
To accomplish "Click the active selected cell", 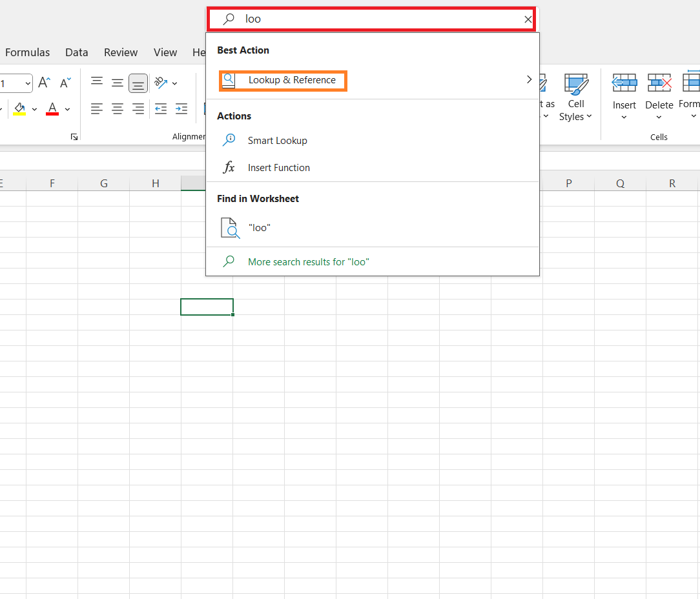I will [207, 307].
